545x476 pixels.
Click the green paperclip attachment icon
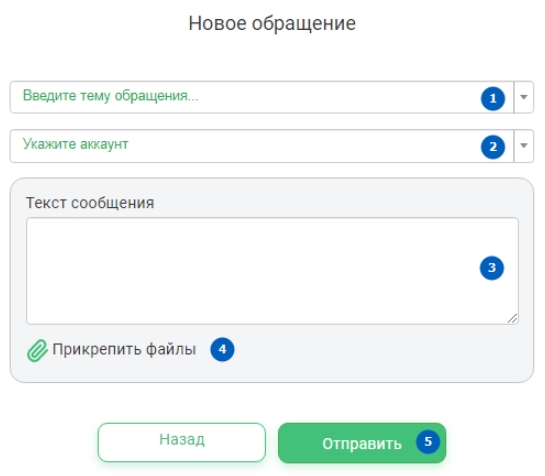[x=37, y=350]
